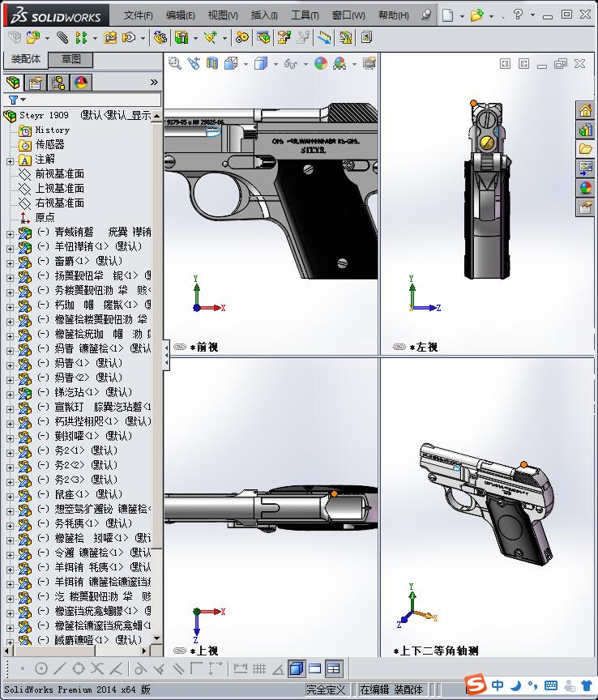The image size is (598, 700).
Task: Select the Steyr 1909 assembly root
Action: [44, 115]
